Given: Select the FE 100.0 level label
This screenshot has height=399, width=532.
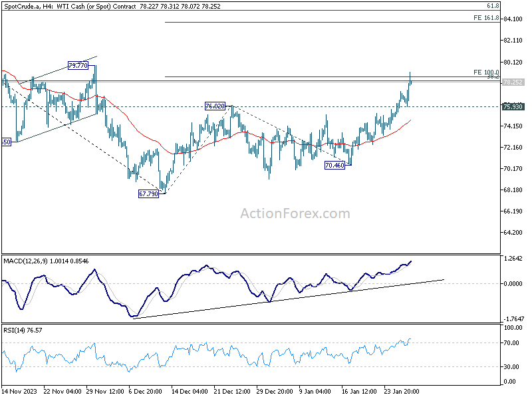Looking at the screenshot, I should tap(486, 72).
